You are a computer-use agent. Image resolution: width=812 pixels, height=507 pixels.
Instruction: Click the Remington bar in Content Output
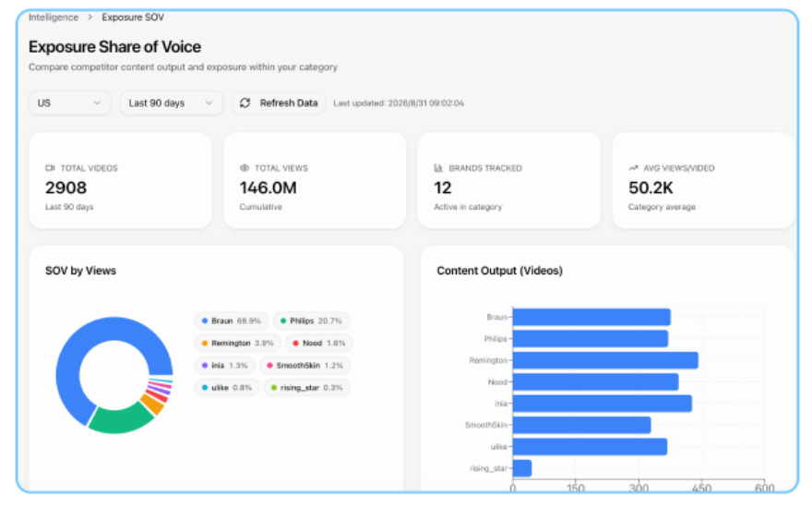(605, 360)
